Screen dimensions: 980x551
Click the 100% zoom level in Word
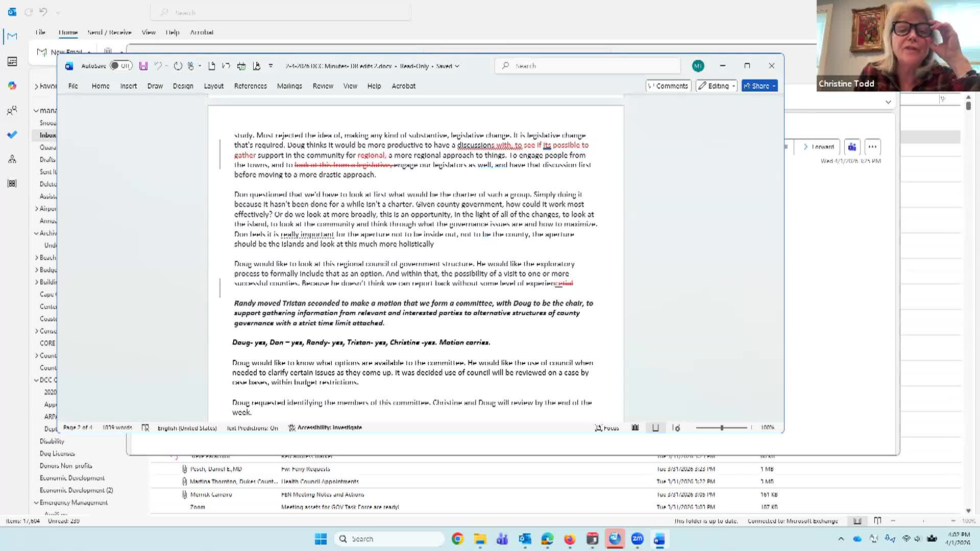click(x=767, y=428)
